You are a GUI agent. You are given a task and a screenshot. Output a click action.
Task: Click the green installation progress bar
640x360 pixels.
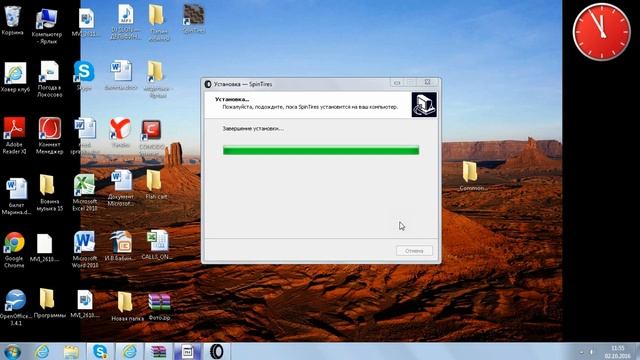321,151
